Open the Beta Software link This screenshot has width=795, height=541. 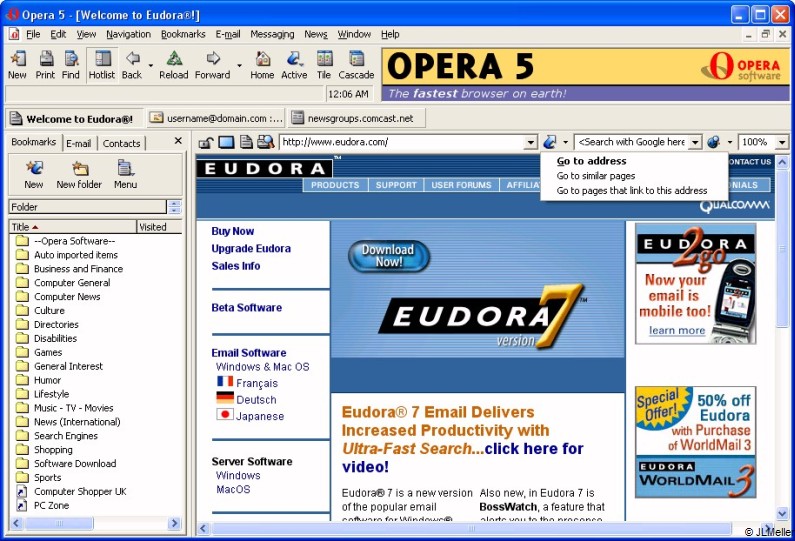(x=246, y=307)
